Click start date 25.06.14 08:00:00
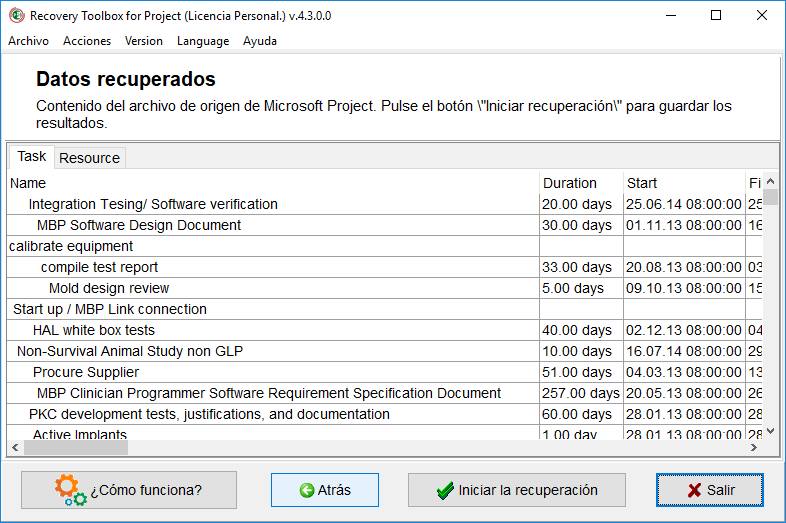786x523 pixels. click(684, 204)
